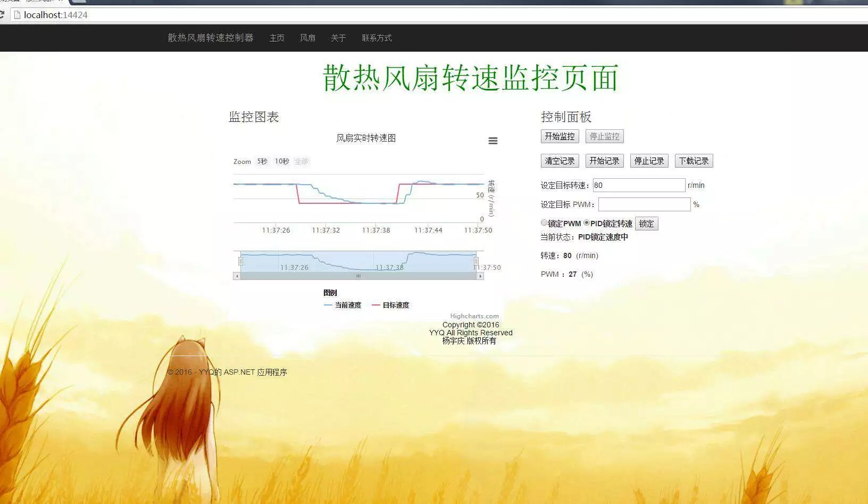Click the browser page reload icon

[x=2, y=15]
